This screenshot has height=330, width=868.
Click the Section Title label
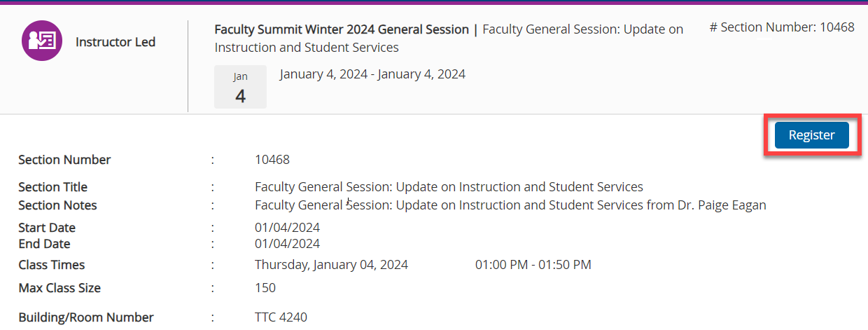tap(53, 187)
